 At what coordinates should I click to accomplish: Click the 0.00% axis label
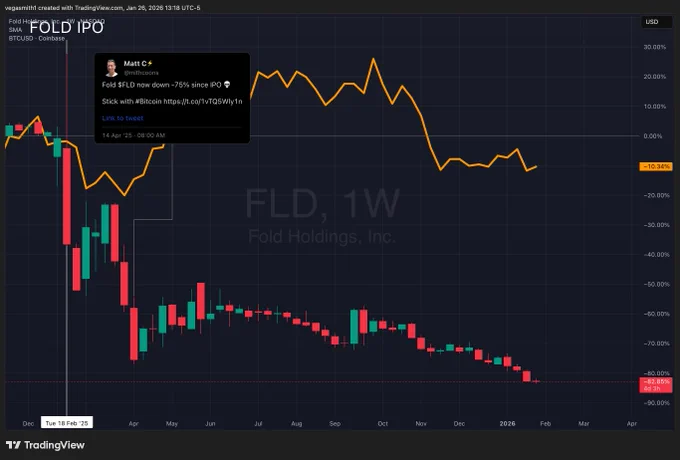653,136
